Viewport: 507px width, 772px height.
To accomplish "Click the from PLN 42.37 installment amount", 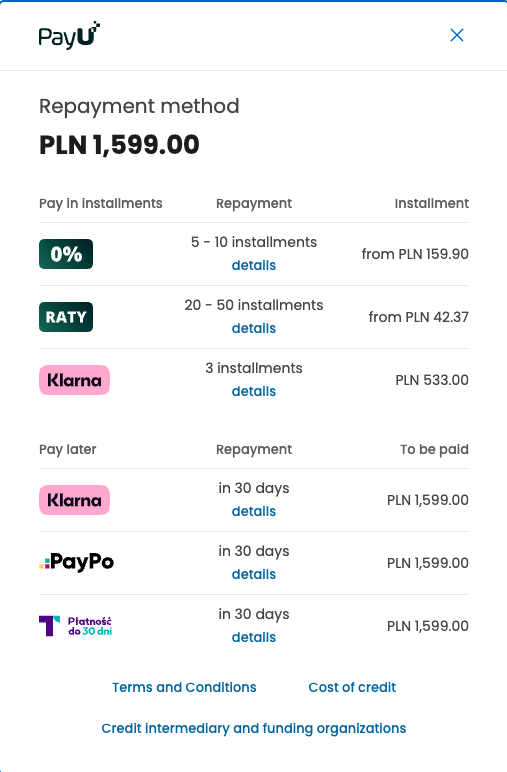I will click(x=418, y=317).
